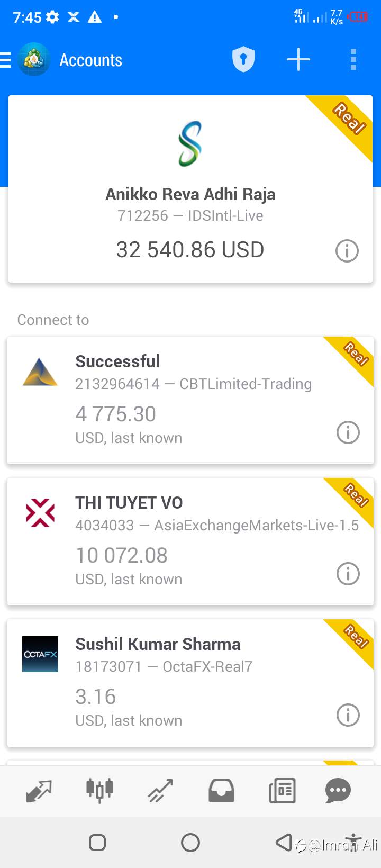Open the three-dot overflow menu

[x=353, y=59]
